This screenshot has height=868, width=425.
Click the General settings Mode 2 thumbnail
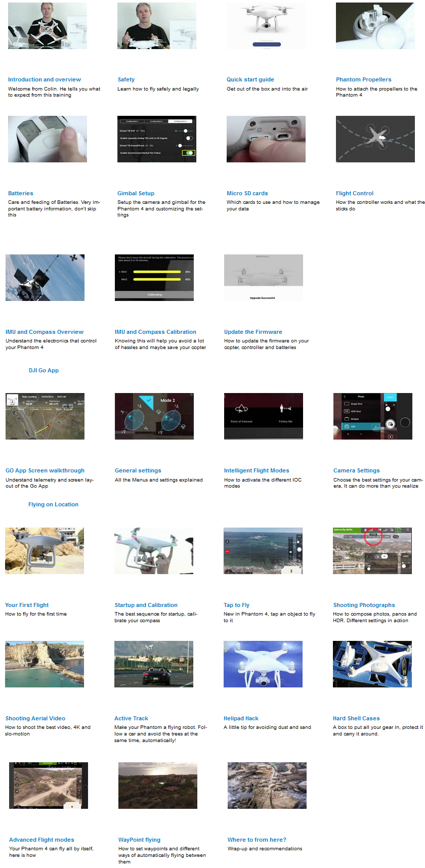coord(154,416)
